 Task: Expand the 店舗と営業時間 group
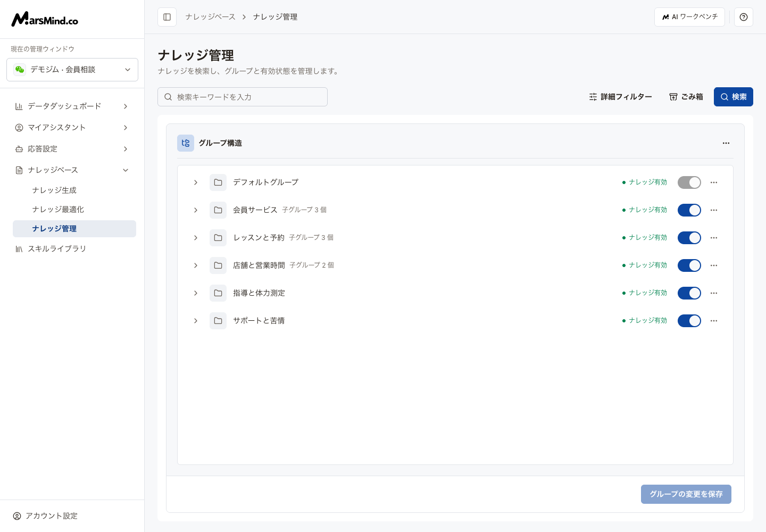[x=196, y=265]
